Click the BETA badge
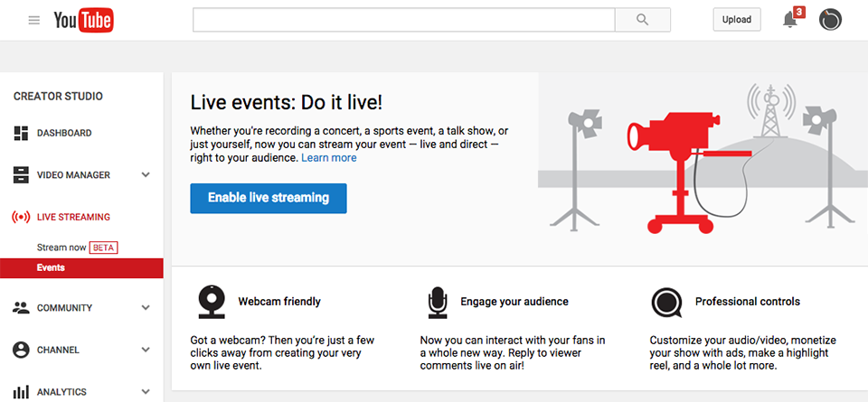Screen dimensions: 868x402 coord(103,248)
